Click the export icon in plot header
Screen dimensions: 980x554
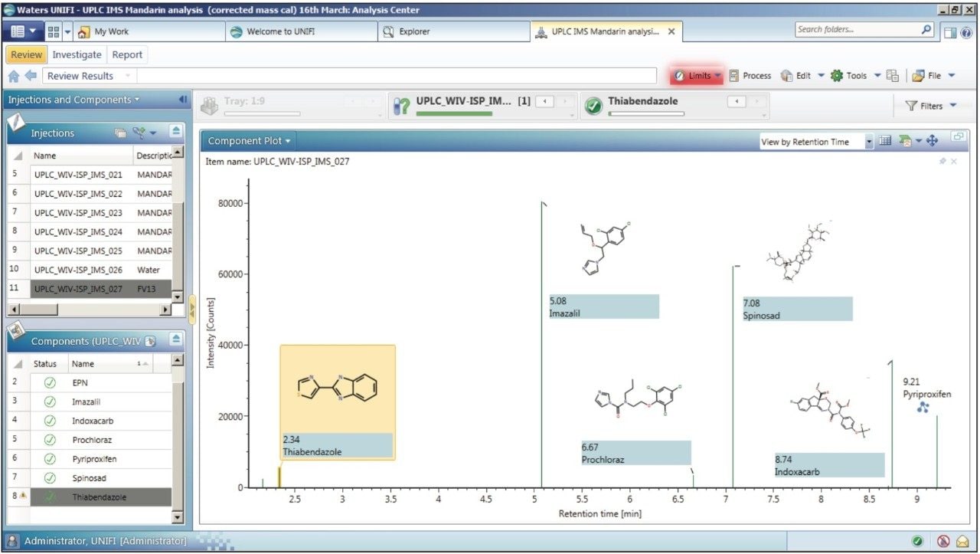pos(904,141)
